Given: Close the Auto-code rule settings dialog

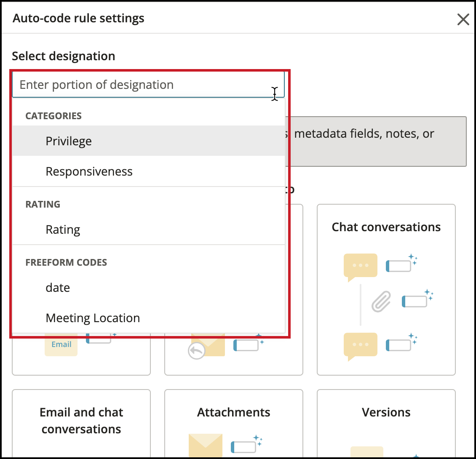Looking at the screenshot, I should (463, 20).
